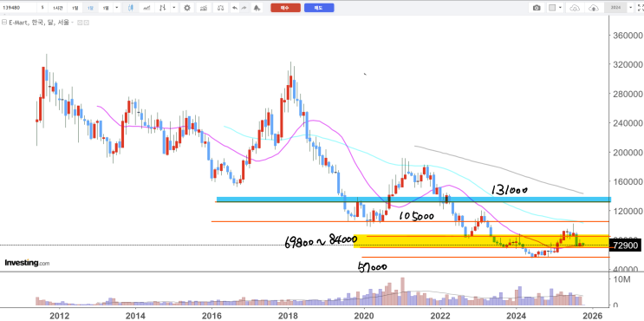Click the 2018 label on time axis
The image size is (644, 321).
(x=288, y=315)
